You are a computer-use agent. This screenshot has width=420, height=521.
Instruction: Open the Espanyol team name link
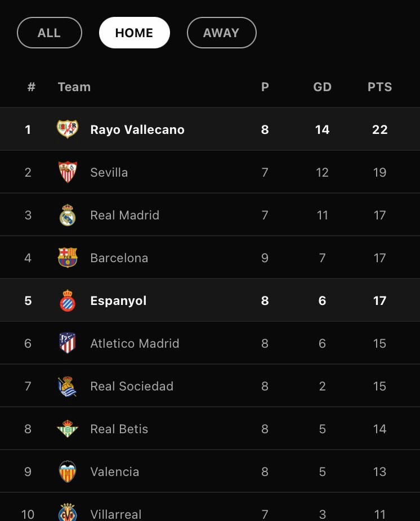coord(118,300)
